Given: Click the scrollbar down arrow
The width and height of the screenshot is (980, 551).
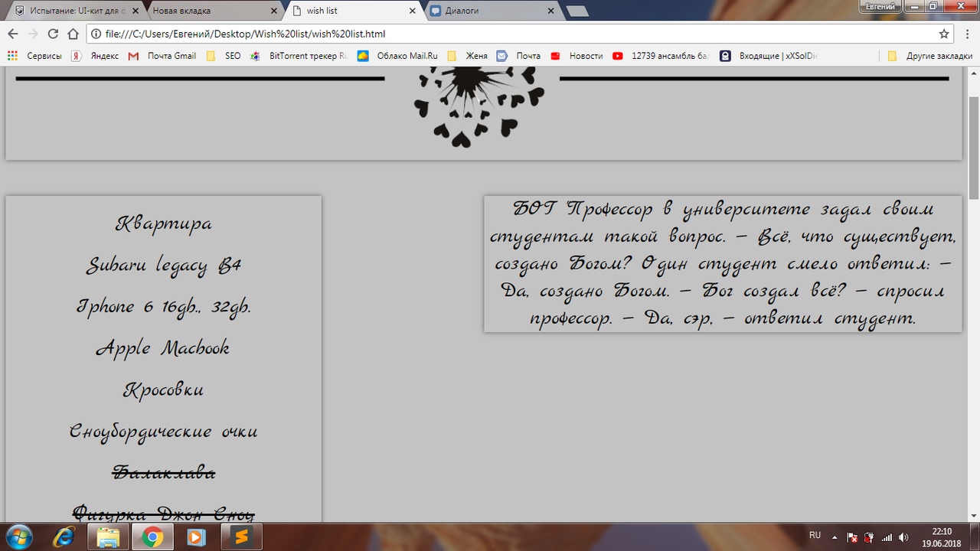Looking at the screenshot, I should pyautogui.click(x=974, y=517).
